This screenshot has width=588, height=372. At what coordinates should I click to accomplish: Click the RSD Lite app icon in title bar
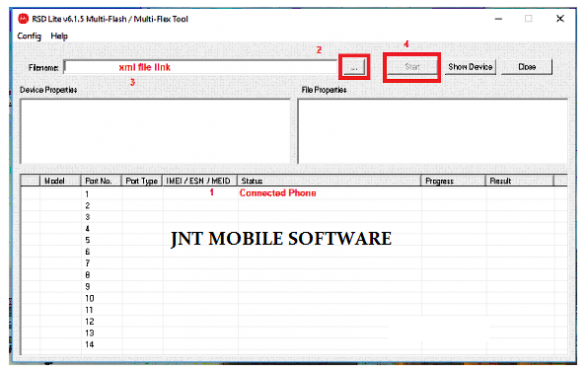point(24,19)
